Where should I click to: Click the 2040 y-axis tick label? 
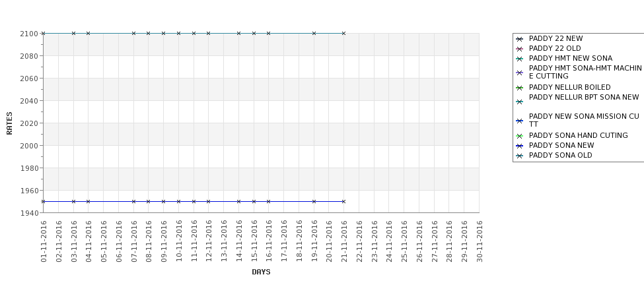pyautogui.click(x=29, y=101)
